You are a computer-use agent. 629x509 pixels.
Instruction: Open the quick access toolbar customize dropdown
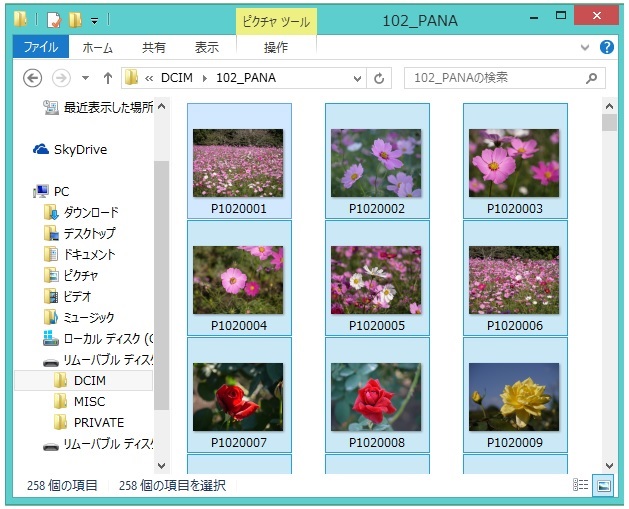(95, 20)
